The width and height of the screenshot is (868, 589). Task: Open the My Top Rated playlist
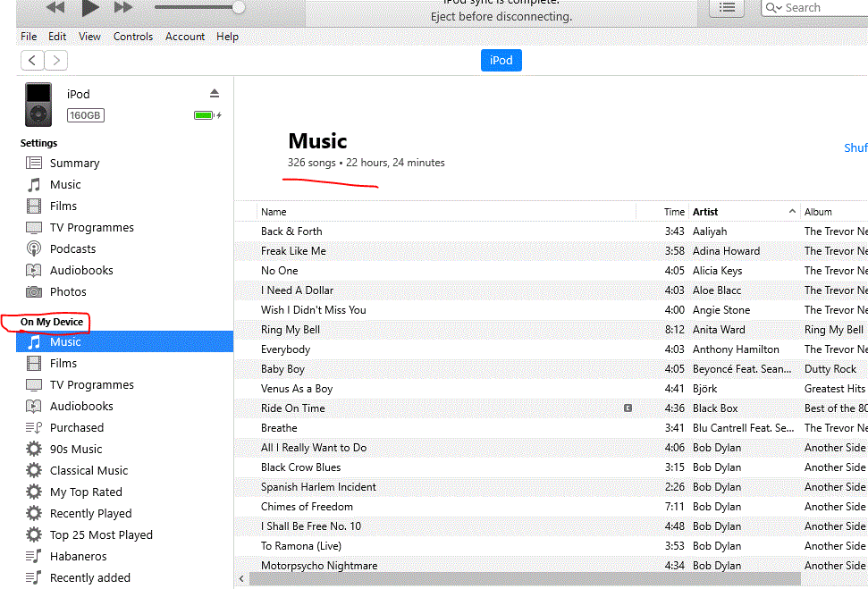click(x=86, y=492)
